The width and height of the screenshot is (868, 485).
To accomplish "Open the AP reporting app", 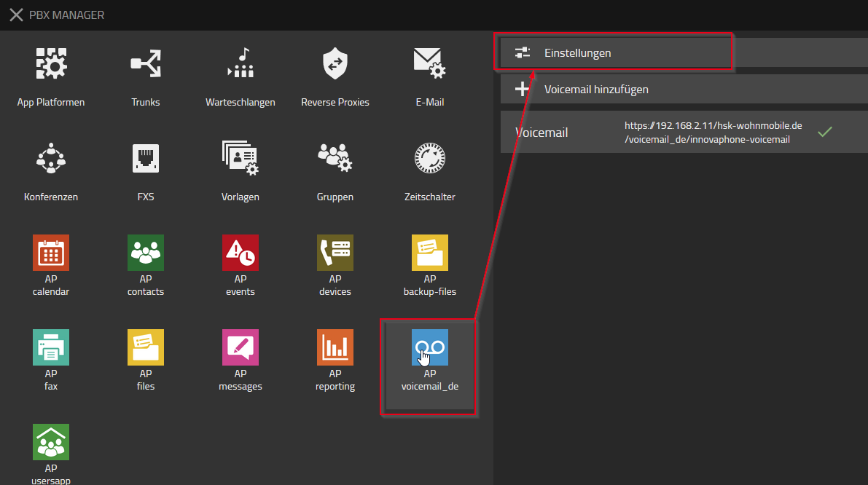I will click(x=335, y=347).
